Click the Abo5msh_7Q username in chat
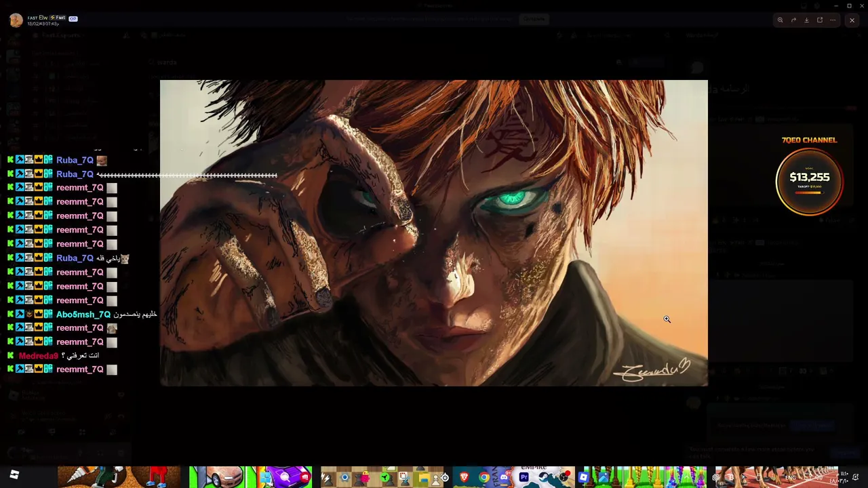 [83, 314]
